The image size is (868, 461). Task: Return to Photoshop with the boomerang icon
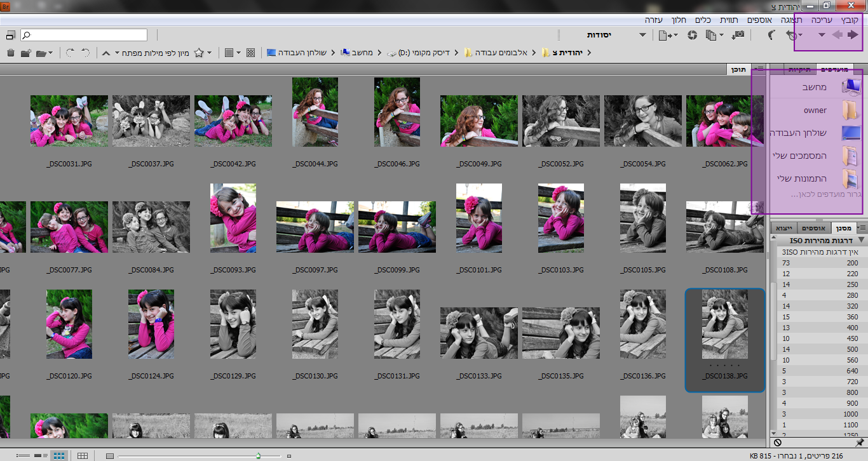coord(771,35)
